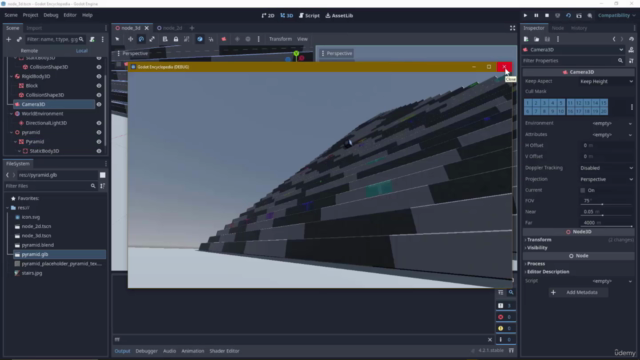Toggle visibility of pyramid root node
Image resolution: width=640 pixels, height=360 pixels.
tap(99, 132)
